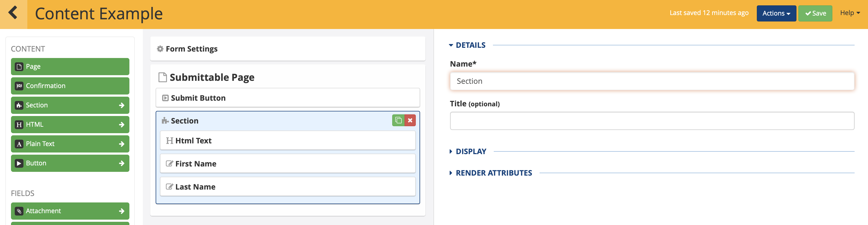868x225 pixels.
Task: Click the Name input field
Action: (652, 81)
